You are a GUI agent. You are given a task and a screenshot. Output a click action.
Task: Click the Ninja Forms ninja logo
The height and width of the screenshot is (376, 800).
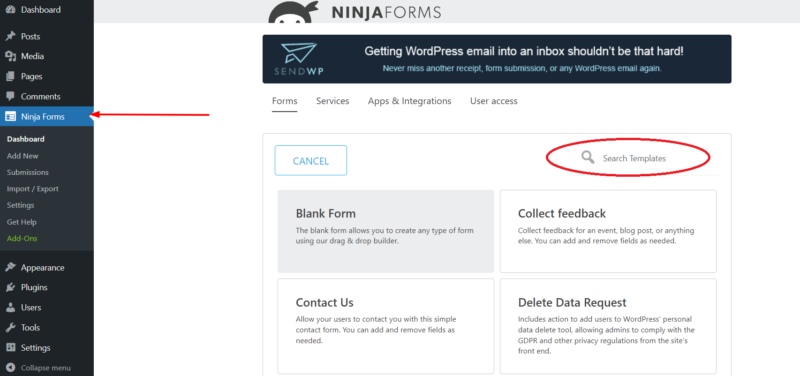[x=293, y=12]
